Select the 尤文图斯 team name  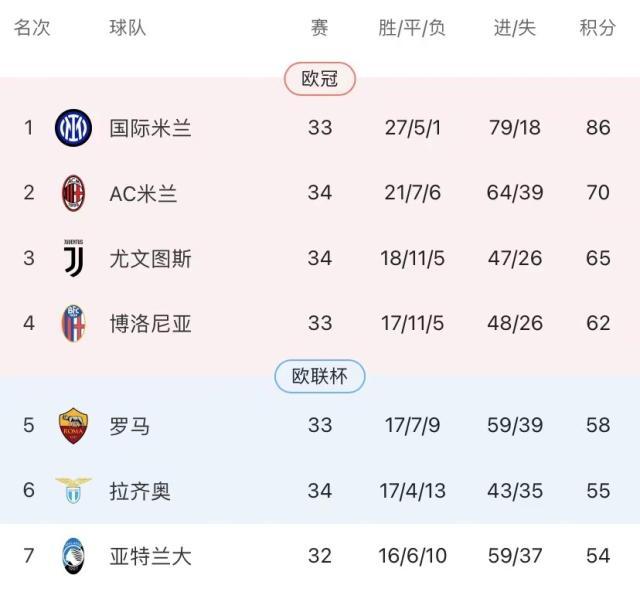(150, 258)
